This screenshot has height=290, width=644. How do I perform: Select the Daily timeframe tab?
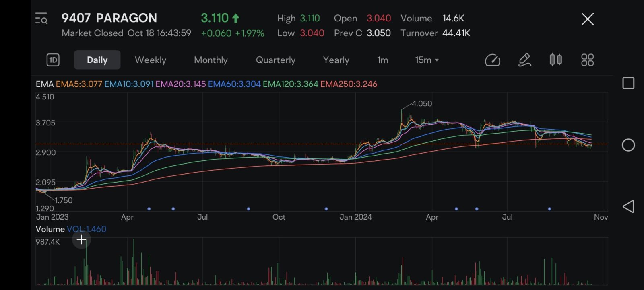pyautogui.click(x=97, y=60)
